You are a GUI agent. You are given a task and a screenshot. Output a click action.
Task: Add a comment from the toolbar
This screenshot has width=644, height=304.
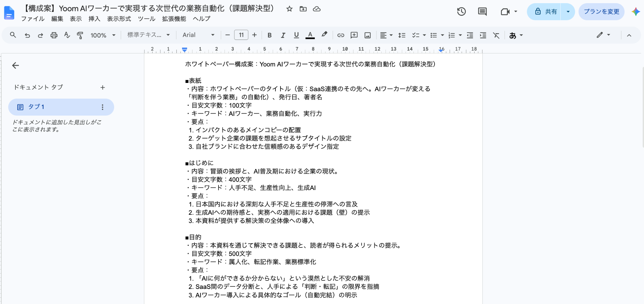(354, 35)
